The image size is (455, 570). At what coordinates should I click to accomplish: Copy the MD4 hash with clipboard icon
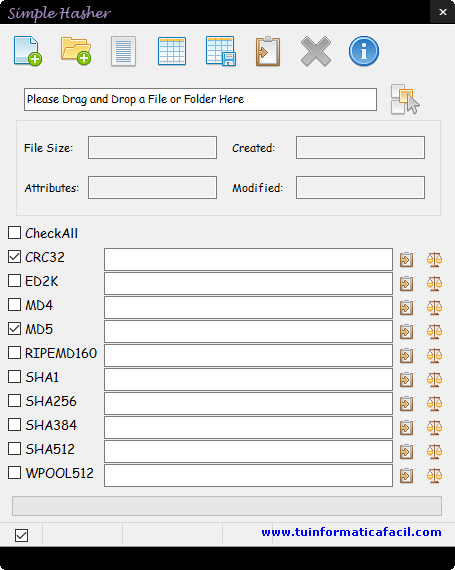406,308
